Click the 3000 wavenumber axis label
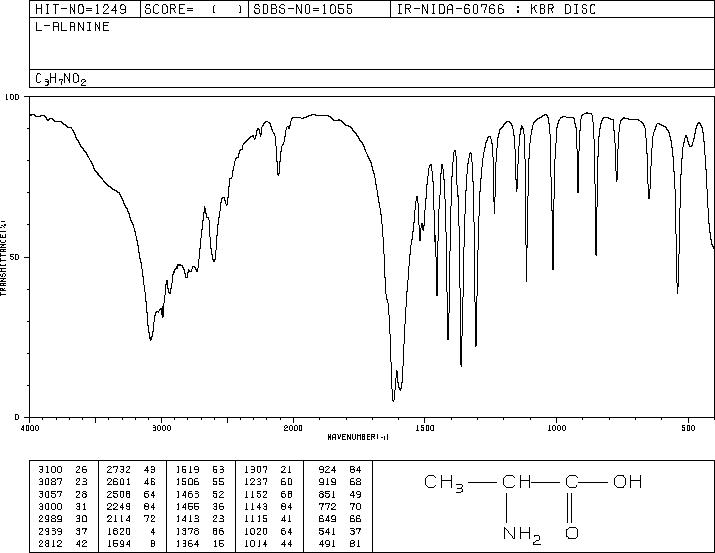The width and height of the screenshot is (715, 553). 161,428
